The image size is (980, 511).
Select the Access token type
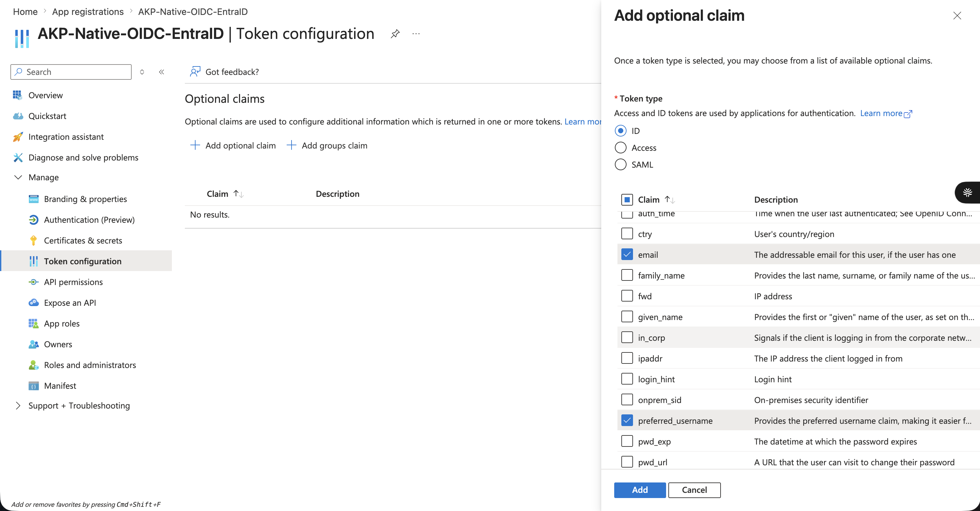(620, 148)
